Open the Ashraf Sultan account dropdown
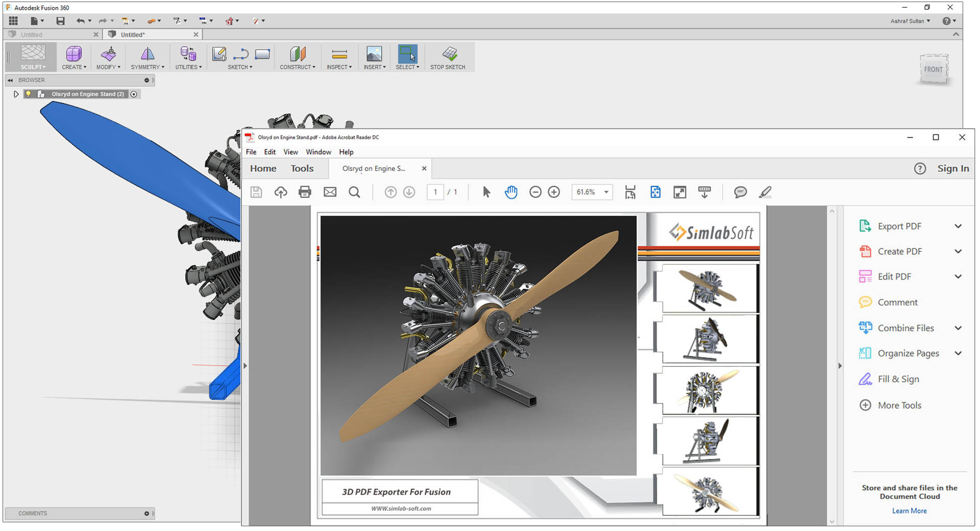The height and width of the screenshot is (531, 980). (x=910, y=21)
